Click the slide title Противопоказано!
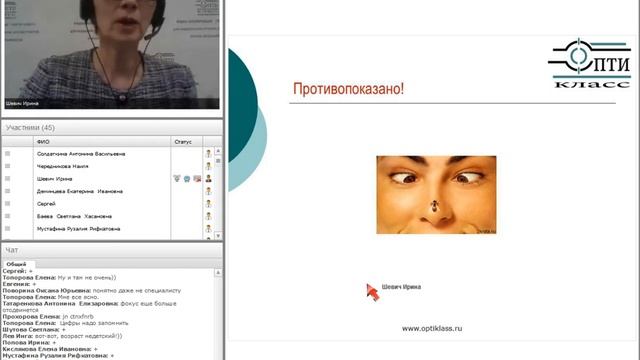This screenshot has width=640, height=360. (x=349, y=89)
